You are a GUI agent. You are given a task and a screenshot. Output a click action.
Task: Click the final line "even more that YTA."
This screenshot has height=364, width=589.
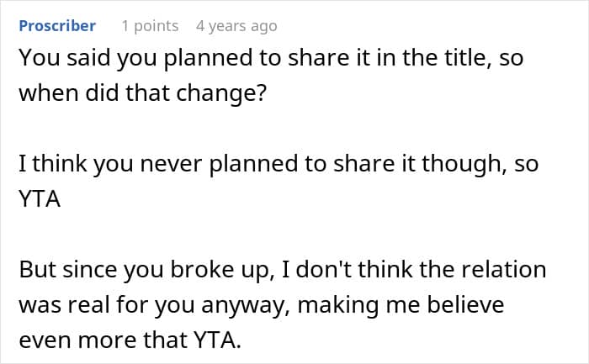(x=130, y=340)
